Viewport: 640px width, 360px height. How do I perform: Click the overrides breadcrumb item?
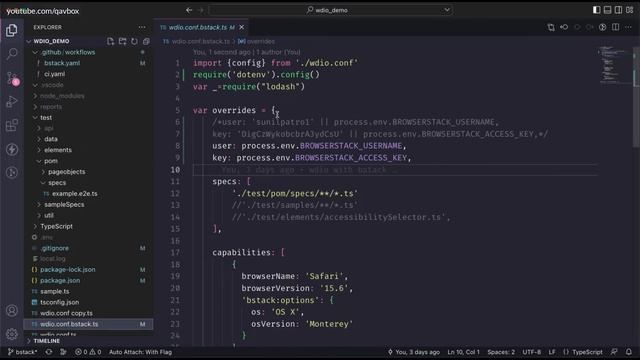coord(257,41)
